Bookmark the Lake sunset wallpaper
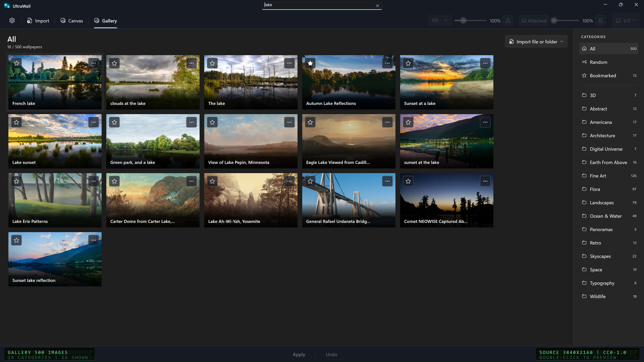 pyautogui.click(x=16, y=122)
